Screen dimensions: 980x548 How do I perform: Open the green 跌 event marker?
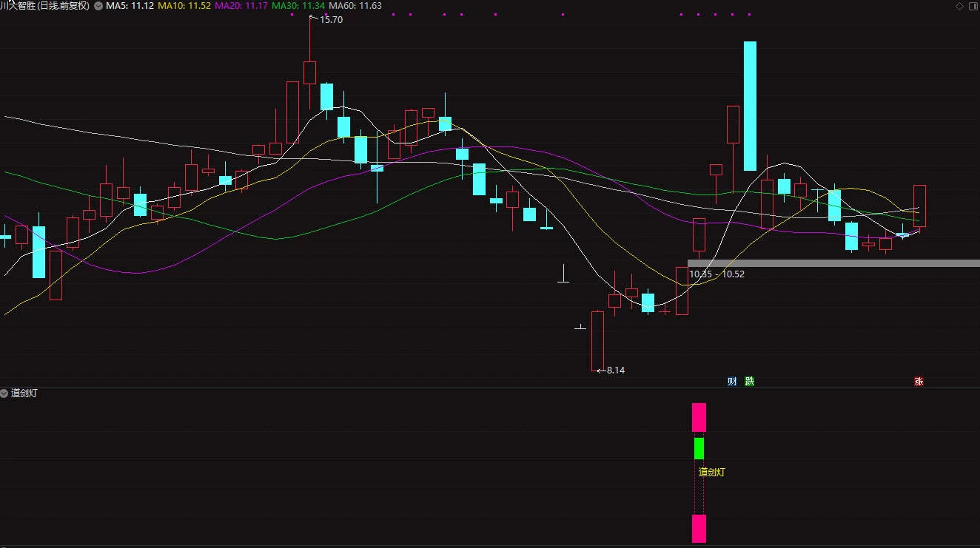coord(750,382)
